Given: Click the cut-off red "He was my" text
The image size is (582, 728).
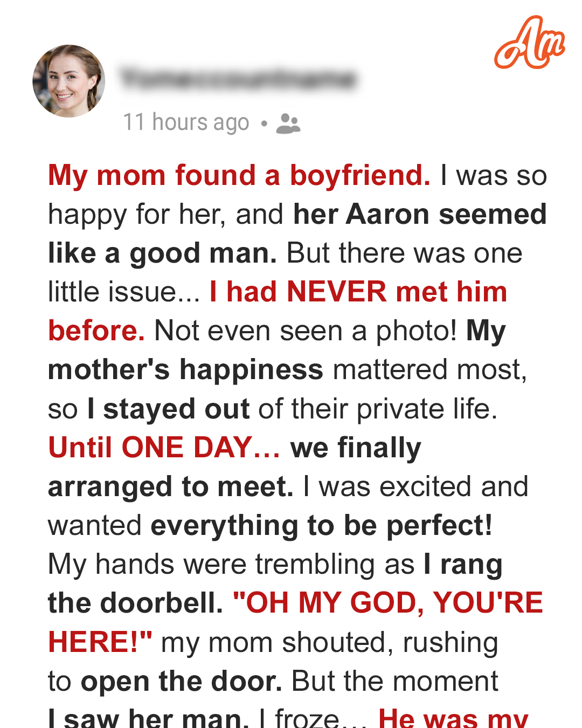Looking at the screenshot, I should point(453,718).
